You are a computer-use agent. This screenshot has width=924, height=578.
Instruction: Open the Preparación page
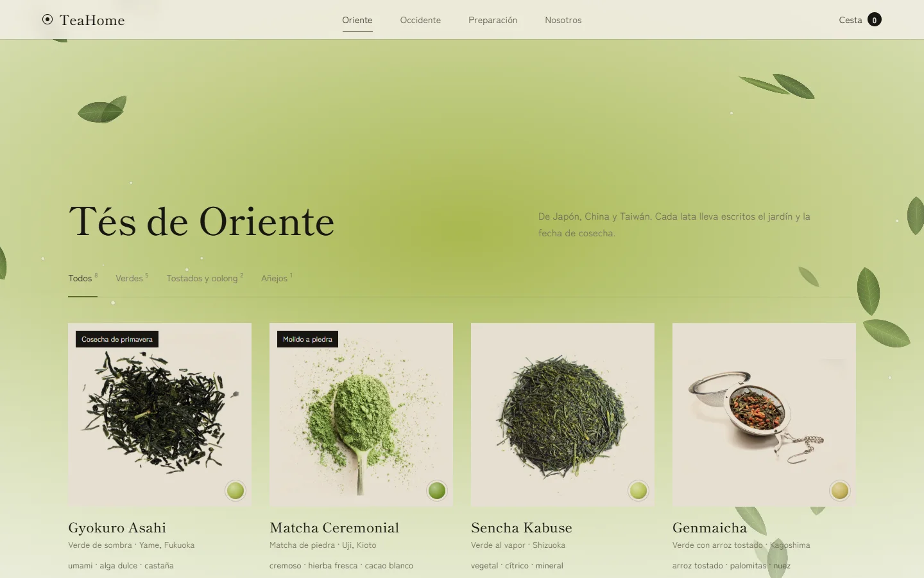(x=493, y=20)
